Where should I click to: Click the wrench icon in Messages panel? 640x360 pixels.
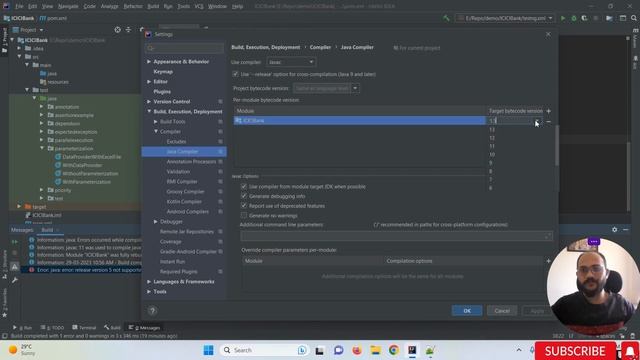click(x=15, y=280)
